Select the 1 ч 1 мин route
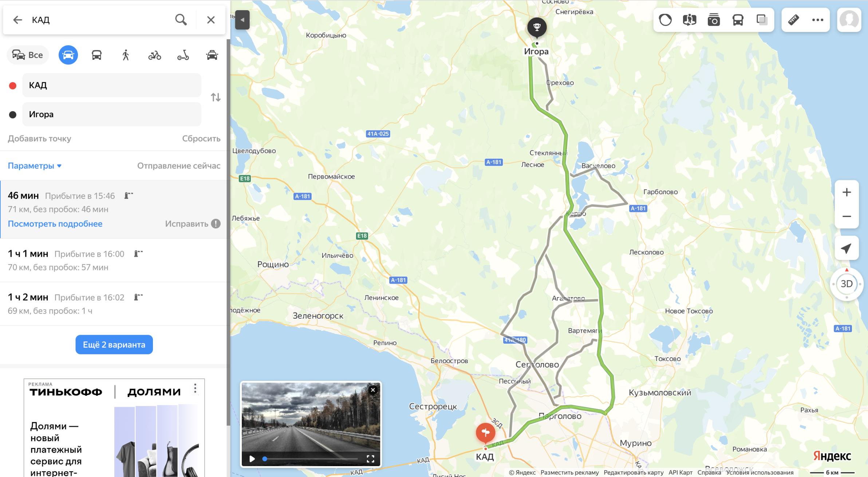868x477 pixels. click(113, 260)
